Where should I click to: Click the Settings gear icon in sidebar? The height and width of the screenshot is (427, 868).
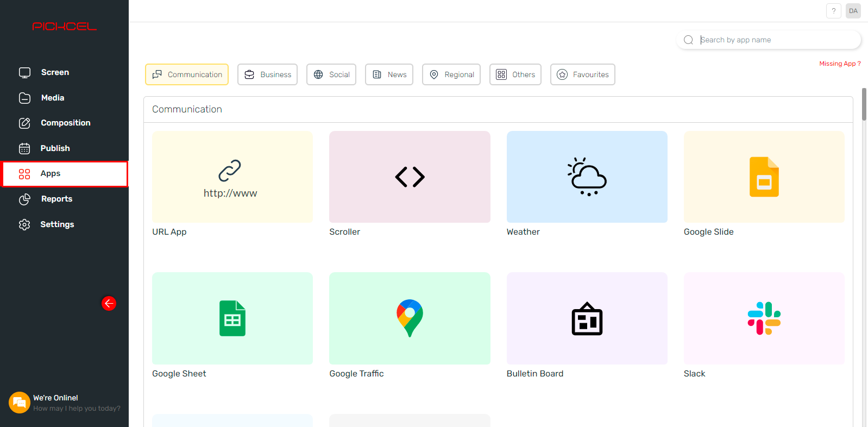click(x=24, y=224)
